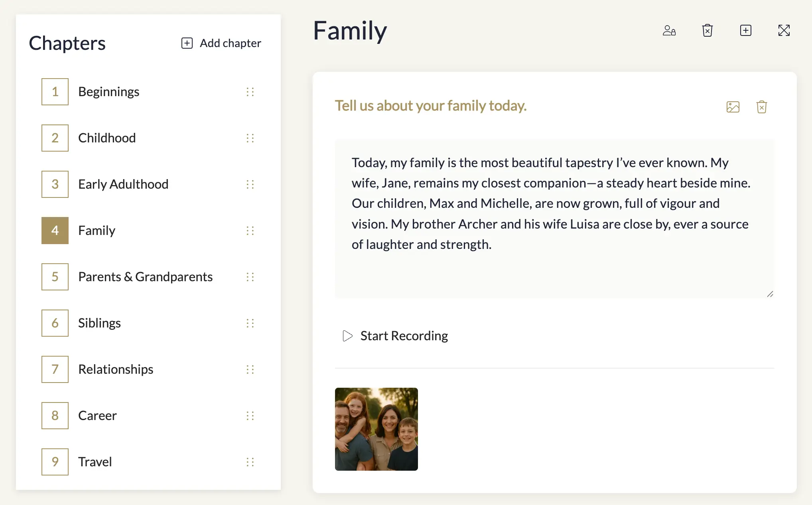Click the drag handle next to Siblings
Image resolution: width=812 pixels, height=505 pixels.
[x=250, y=323]
